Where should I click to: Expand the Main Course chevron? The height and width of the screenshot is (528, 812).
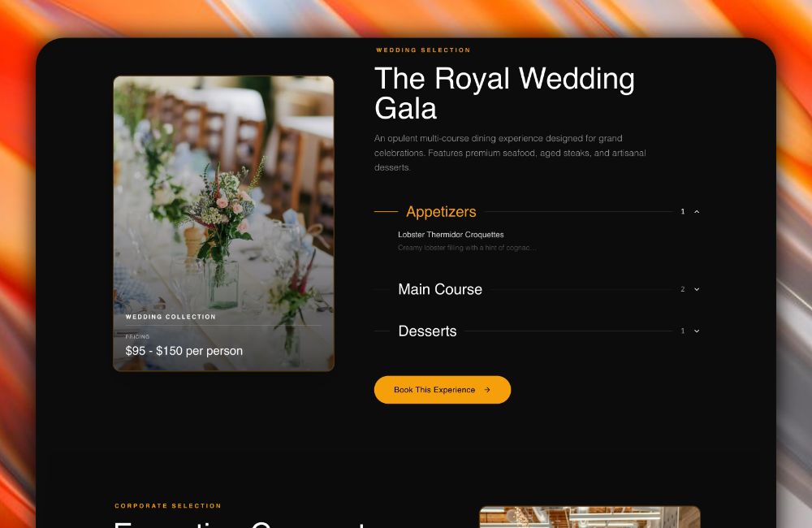pos(697,289)
